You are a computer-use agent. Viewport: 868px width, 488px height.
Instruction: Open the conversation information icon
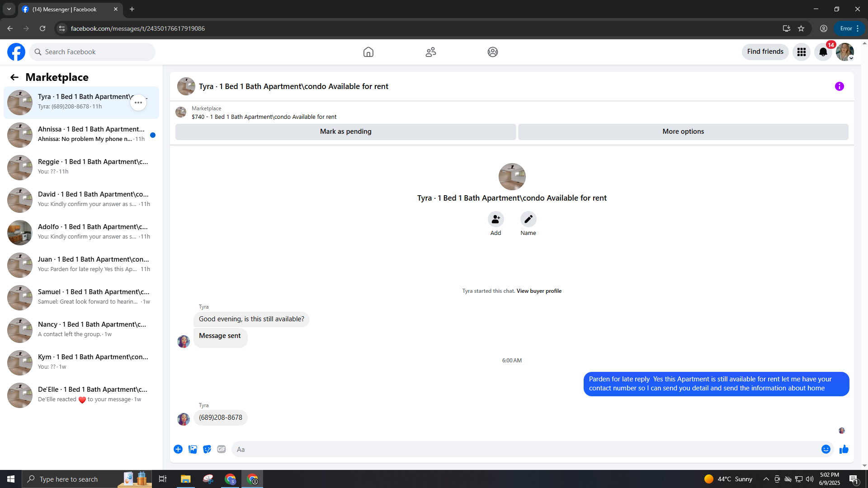(x=840, y=86)
